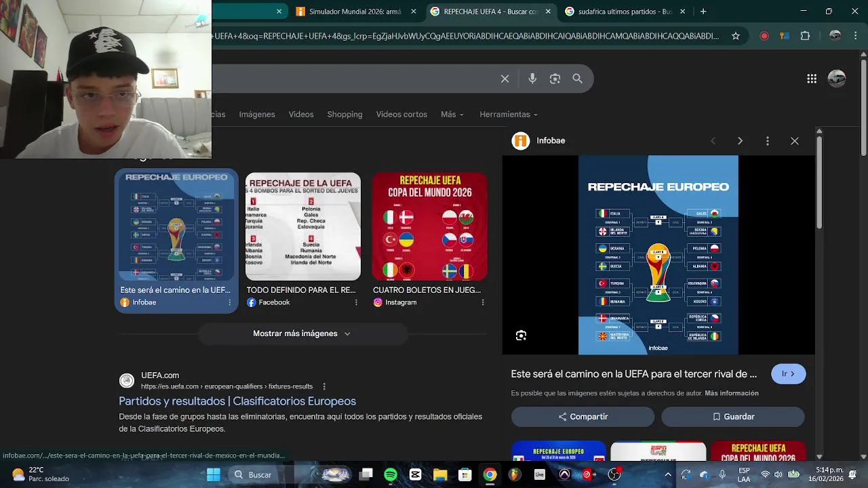Open the weather widget showing 22°C
The height and width of the screenshot is (488, 868).
(x=41, y=474)
